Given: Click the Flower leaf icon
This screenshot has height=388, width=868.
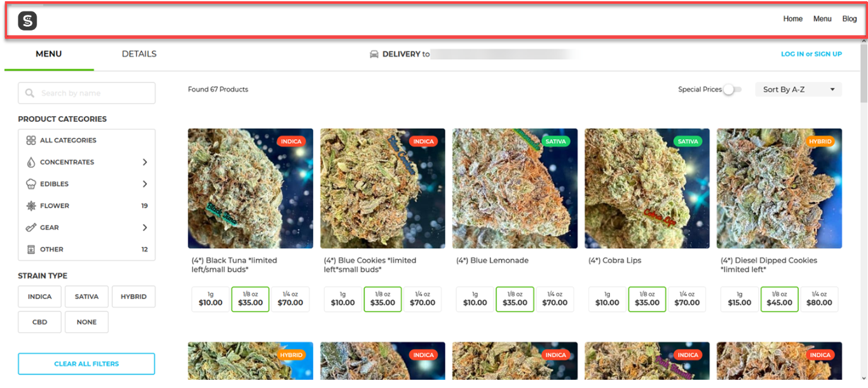Looking at the screenshot, I should click(31, 206).
